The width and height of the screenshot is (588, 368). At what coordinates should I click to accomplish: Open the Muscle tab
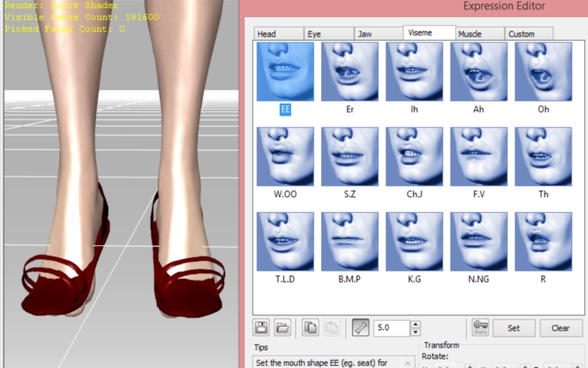tap(478, 34)
